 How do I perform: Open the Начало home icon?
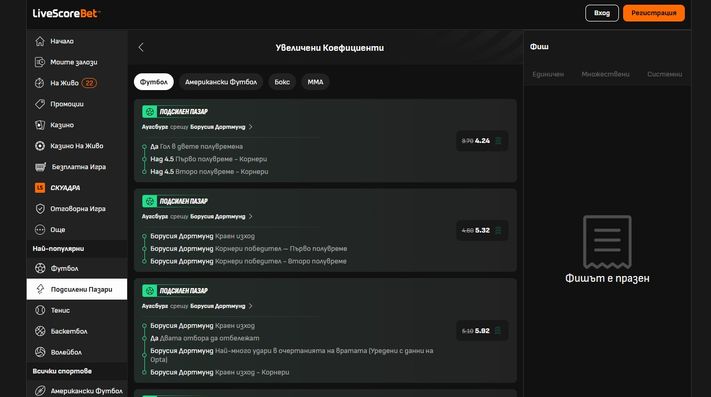click(40, 41)
